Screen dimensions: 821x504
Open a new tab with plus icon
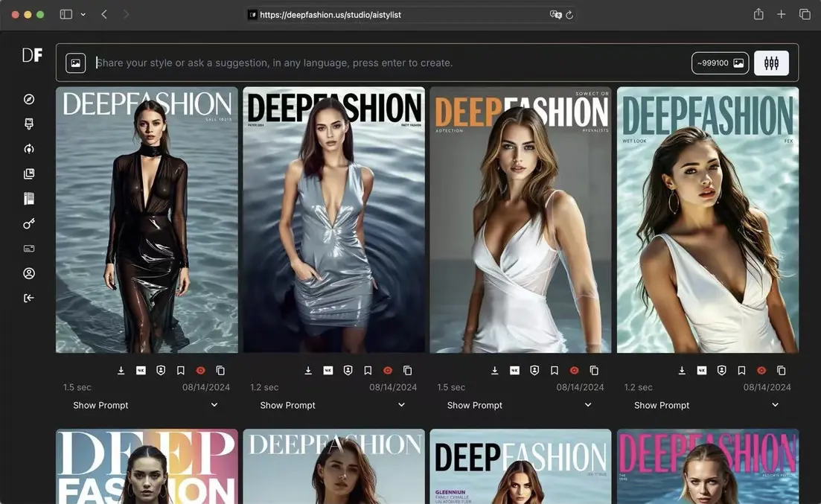(x=782, y=15)
